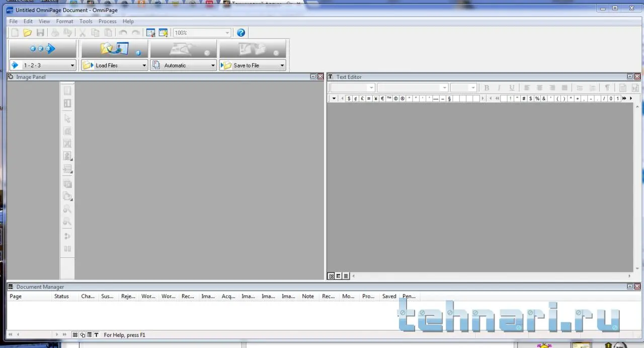Toggle align left in Text Editor

pos(527,88)
